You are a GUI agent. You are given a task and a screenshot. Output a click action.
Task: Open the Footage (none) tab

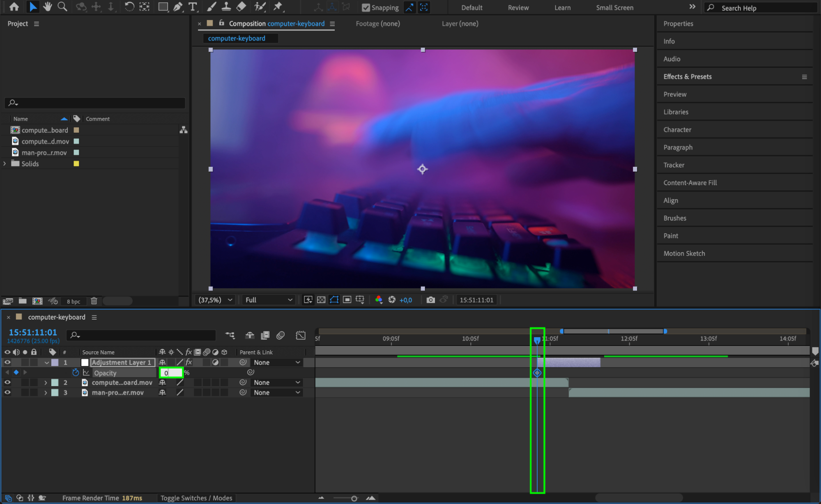(x=377, y=23)
